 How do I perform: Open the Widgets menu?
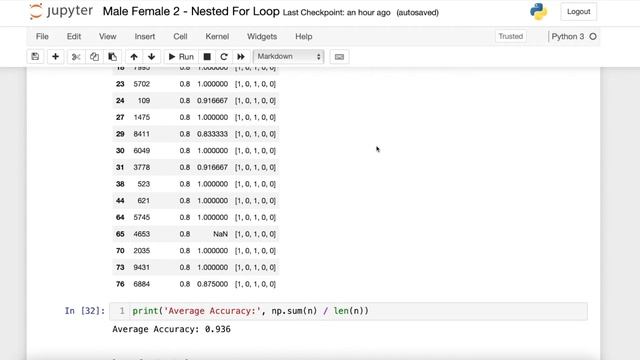point(262,36)
